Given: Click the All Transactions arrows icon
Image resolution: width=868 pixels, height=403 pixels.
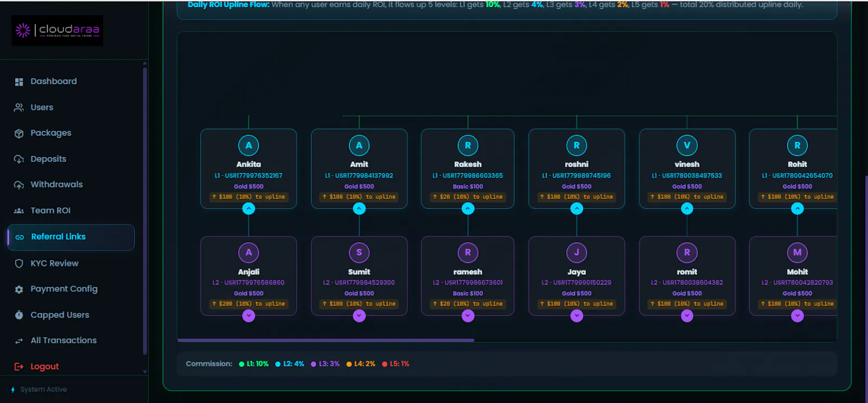Looking at the screenshot, I should [x=19, y=341].
